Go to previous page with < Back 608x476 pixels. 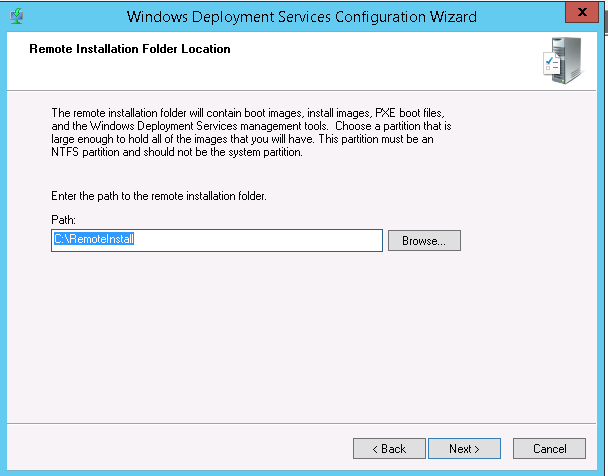click(x=389, y=449)
